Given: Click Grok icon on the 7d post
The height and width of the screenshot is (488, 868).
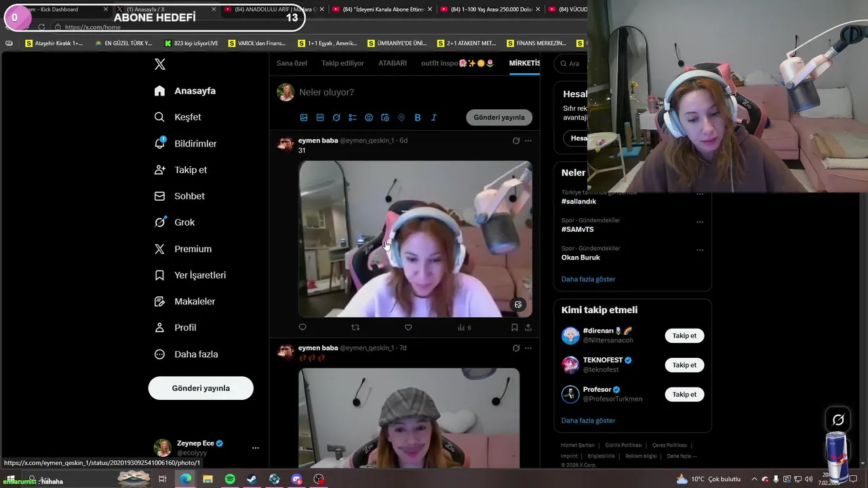Looking at the screenshot, I should click(516, 348).
